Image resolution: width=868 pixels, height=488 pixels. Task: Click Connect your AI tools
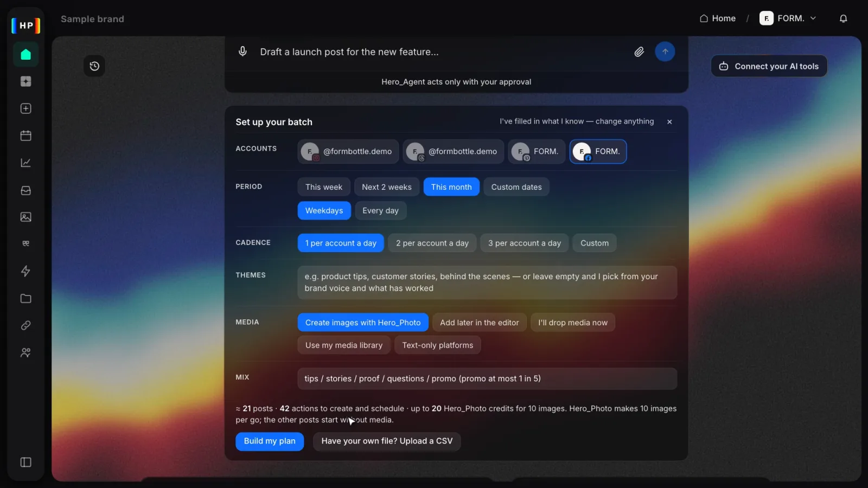pos(769,66)
